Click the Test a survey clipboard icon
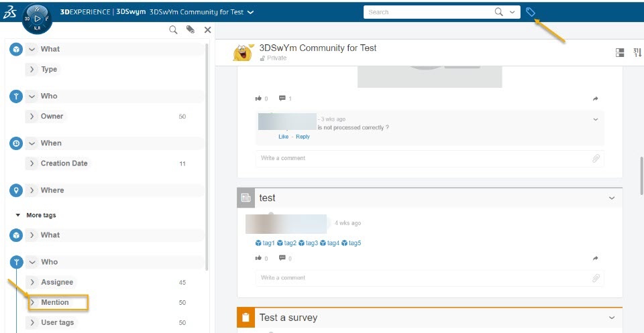644x333 pixels. 246,318
